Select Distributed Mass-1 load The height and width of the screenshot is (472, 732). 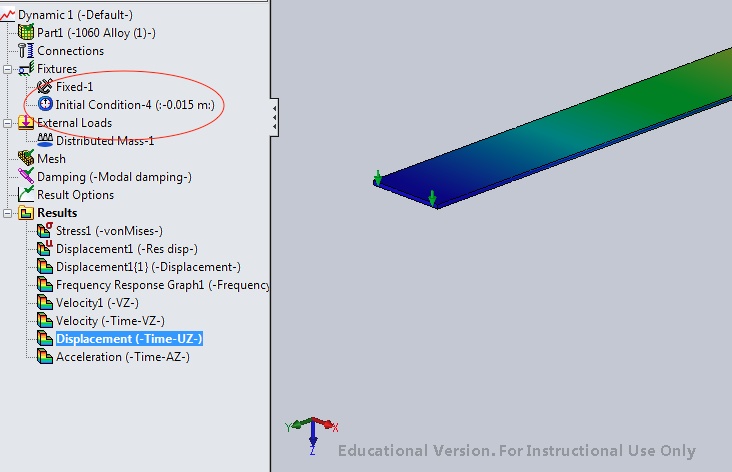click(105, 141)
